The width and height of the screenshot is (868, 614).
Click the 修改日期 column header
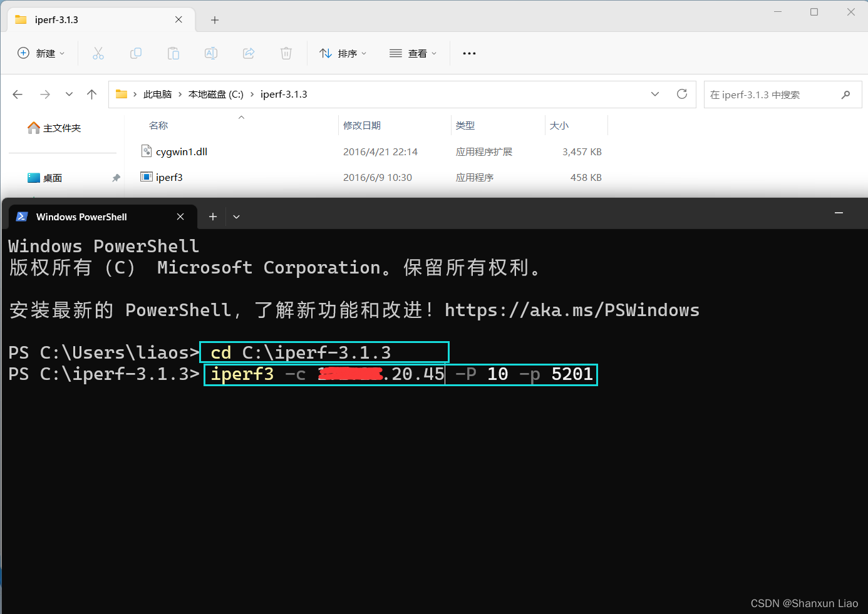(x=362, y=125)
